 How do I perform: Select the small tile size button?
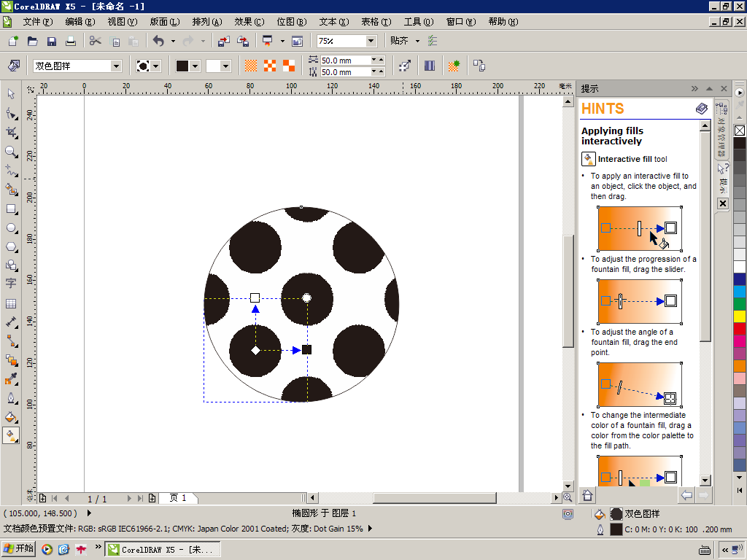click(251, 66)
